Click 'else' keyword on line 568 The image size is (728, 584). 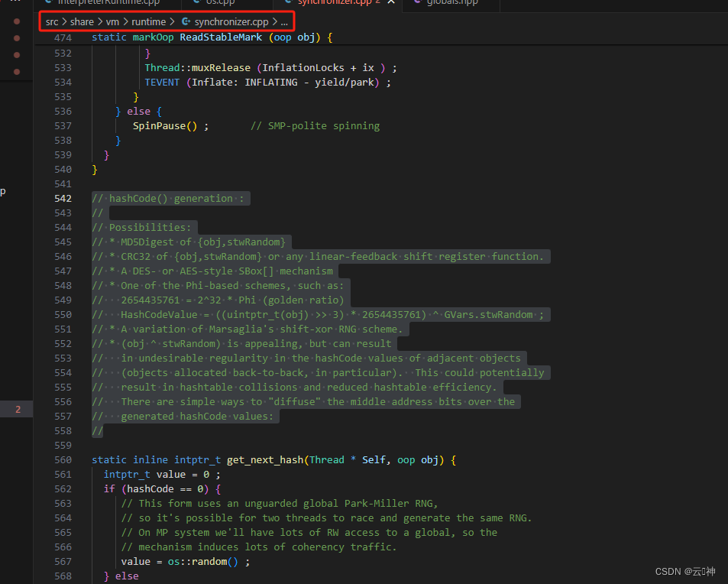point(127,576)
